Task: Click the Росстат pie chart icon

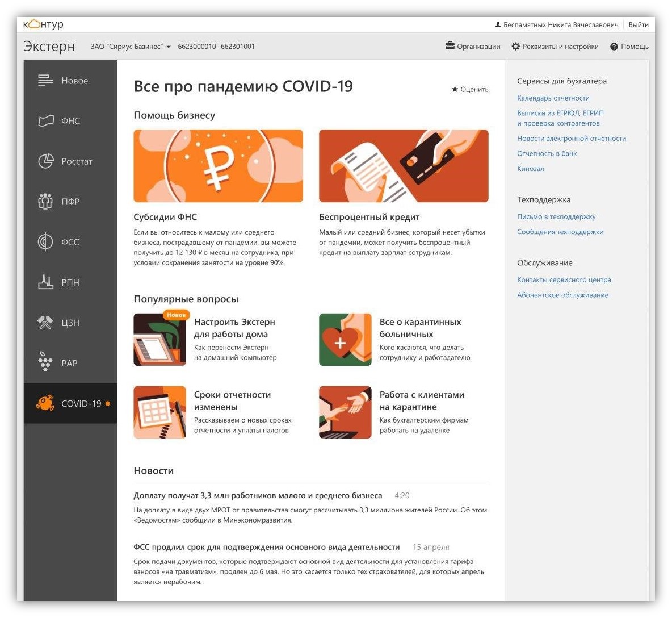Action: 46,161
